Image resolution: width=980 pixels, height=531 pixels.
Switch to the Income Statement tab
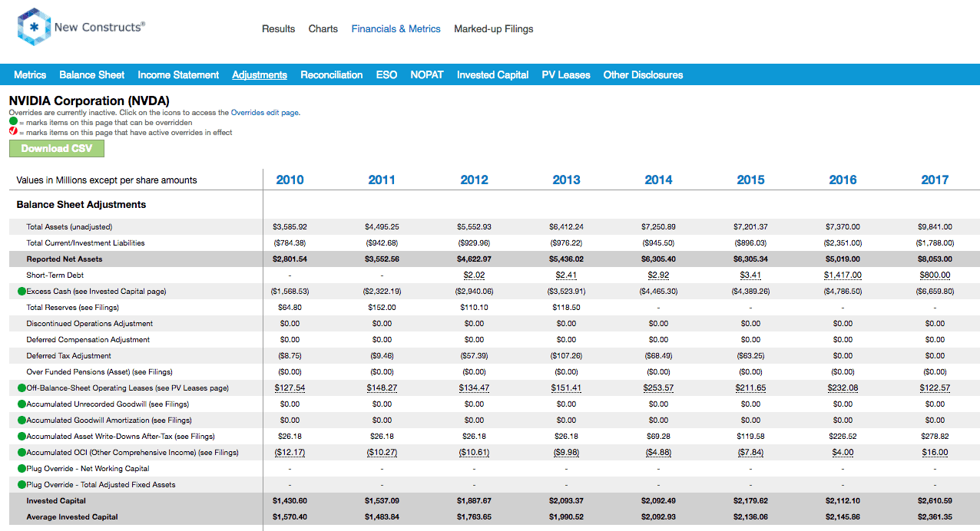click(x=178, y=75)
